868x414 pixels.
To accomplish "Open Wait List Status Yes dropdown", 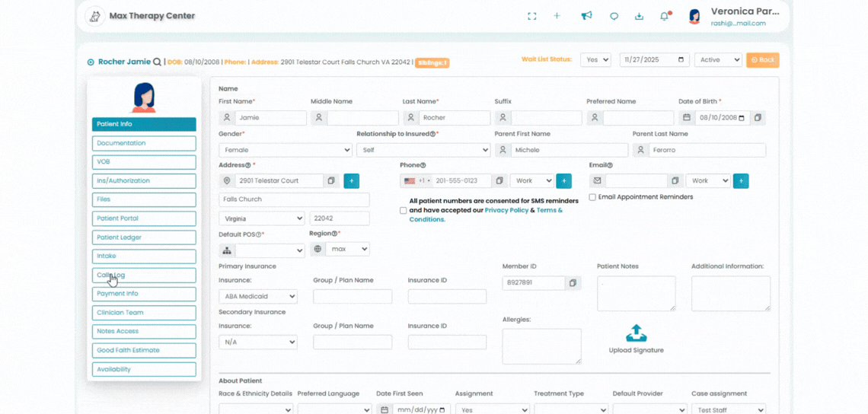I will (x=595, y=60).
